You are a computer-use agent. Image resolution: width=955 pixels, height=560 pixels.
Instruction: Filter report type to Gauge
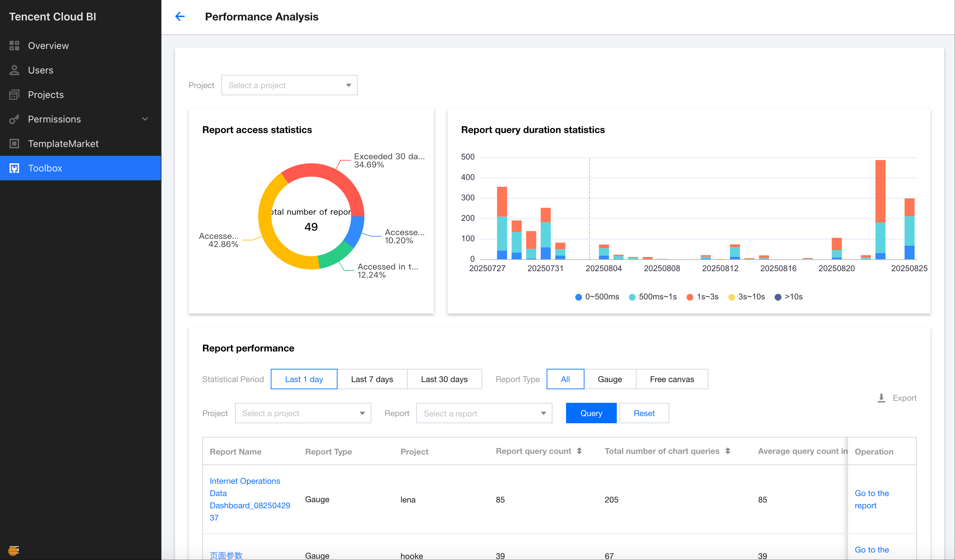pyautogui.click(x=609, y=379)
